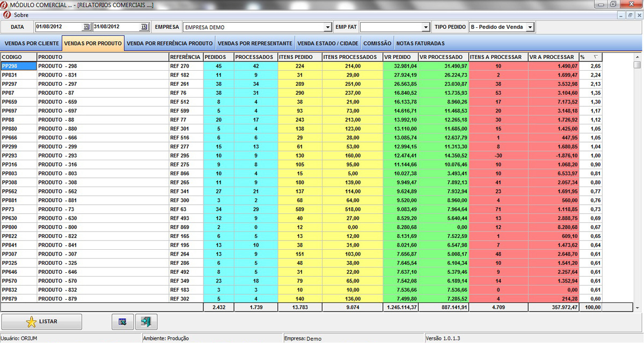Click the Excel export icon button
The height and width of the screenshot is (343, 644).
click(122, 322)
